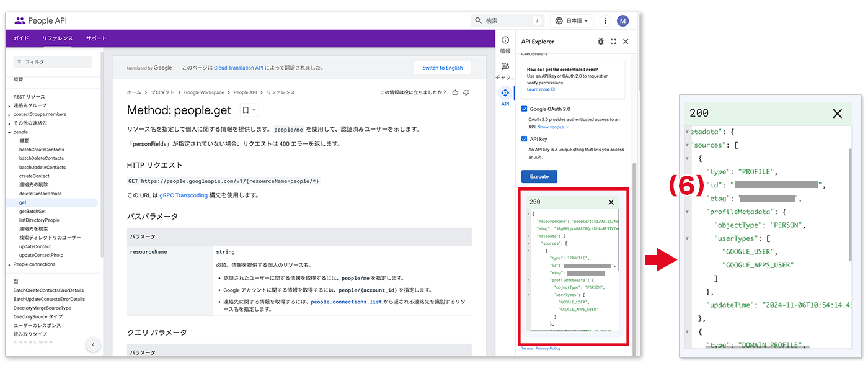Collapse the left navigation with the chevron button
The height and width of the screenshot is (368, 868).
(93, 345)
